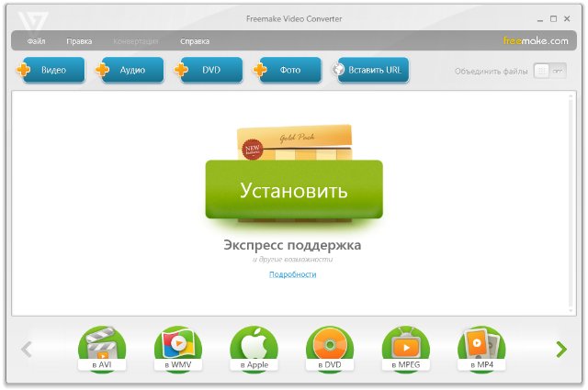Add photos via the Фото button

coord(289,71)
